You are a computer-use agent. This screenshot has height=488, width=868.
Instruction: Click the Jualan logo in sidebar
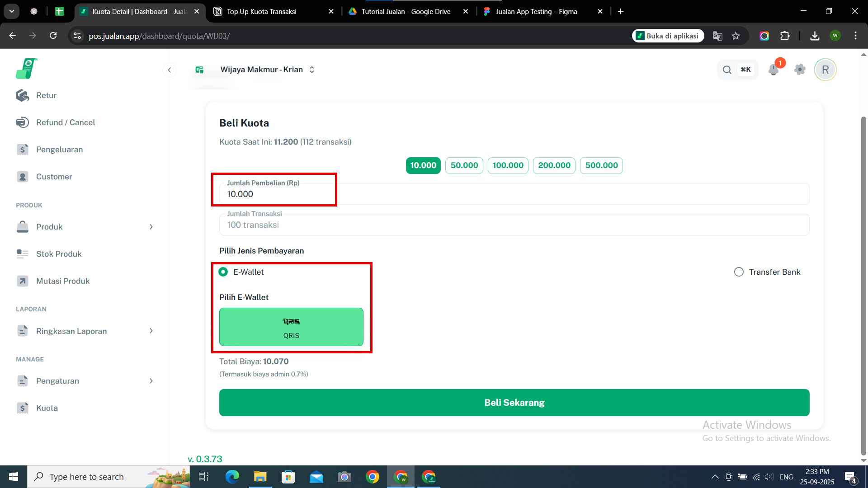click(26, 69)
